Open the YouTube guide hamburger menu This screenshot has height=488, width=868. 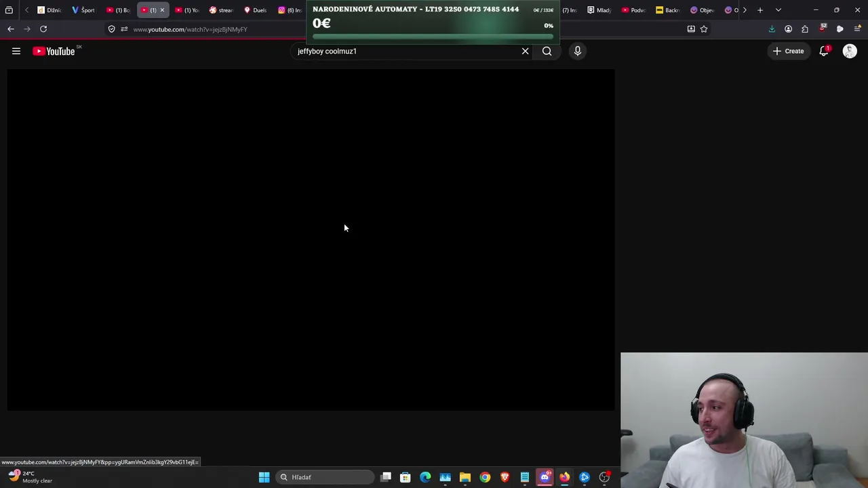[x=16, y=51]
